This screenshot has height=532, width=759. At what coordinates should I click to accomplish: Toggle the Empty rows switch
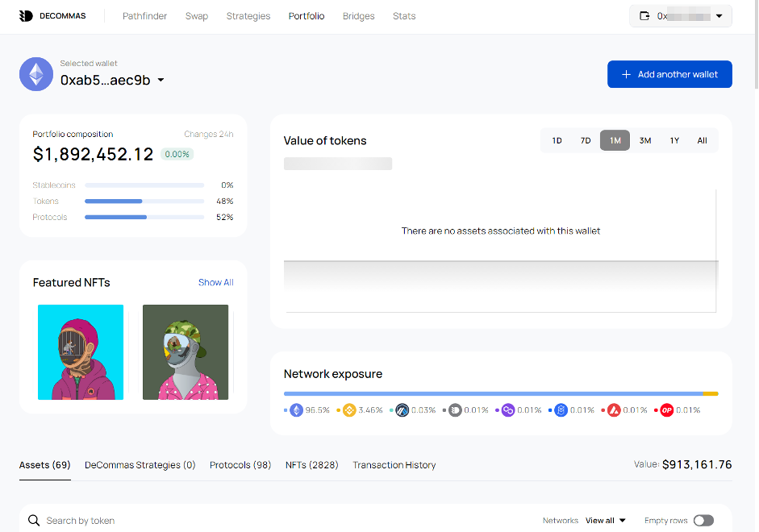703,521
